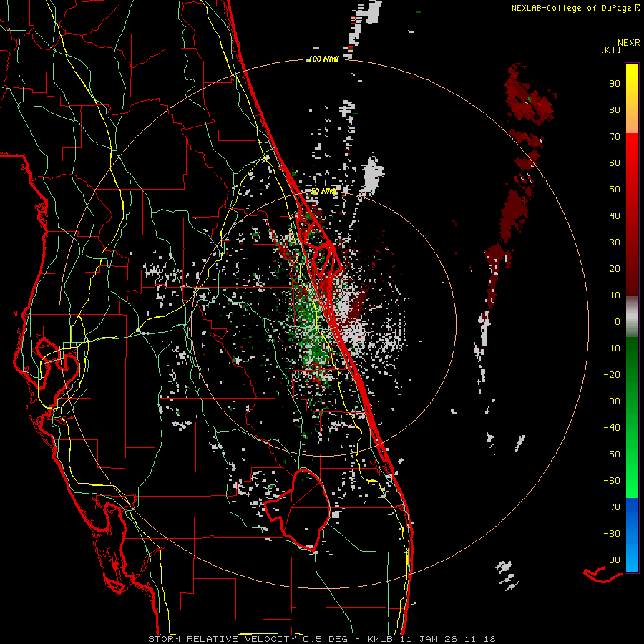Select the -80 value on velocity scale
Screen dimensions: 644x644
[612, 534]
